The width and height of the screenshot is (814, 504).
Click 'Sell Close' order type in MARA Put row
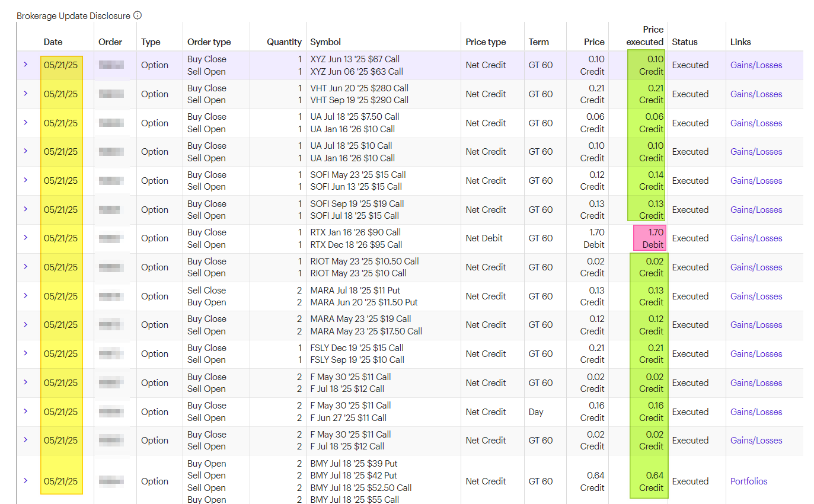pyautogui.click(x=206, y=291)
